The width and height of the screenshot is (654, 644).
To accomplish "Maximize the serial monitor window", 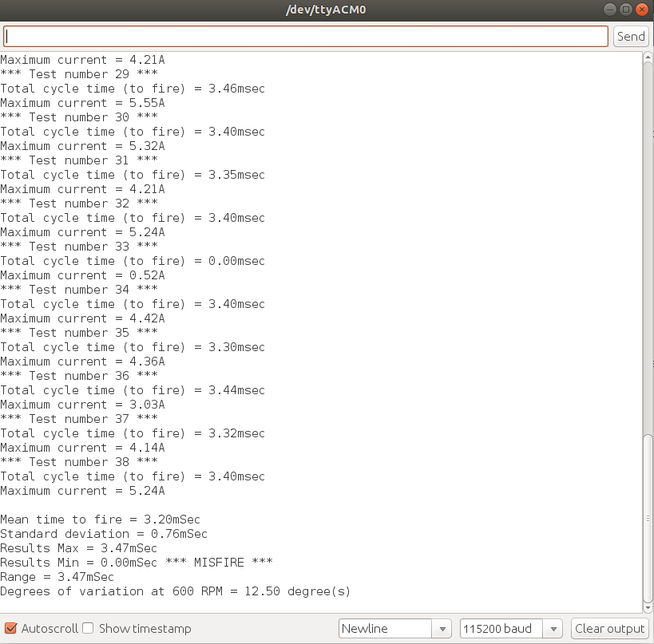I will (x=625, y=10).
